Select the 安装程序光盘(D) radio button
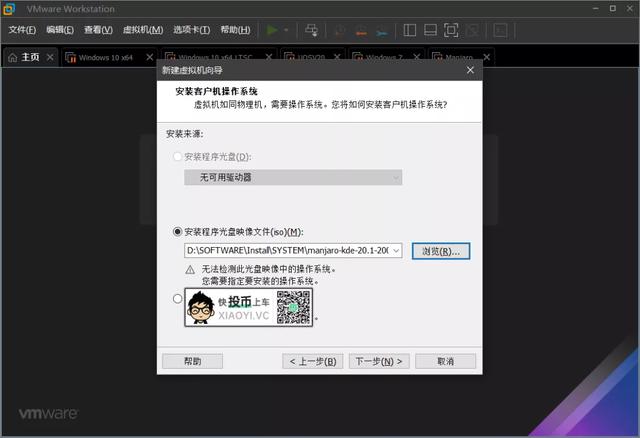This screenshot has width=640, height=438. pos(177,156)
